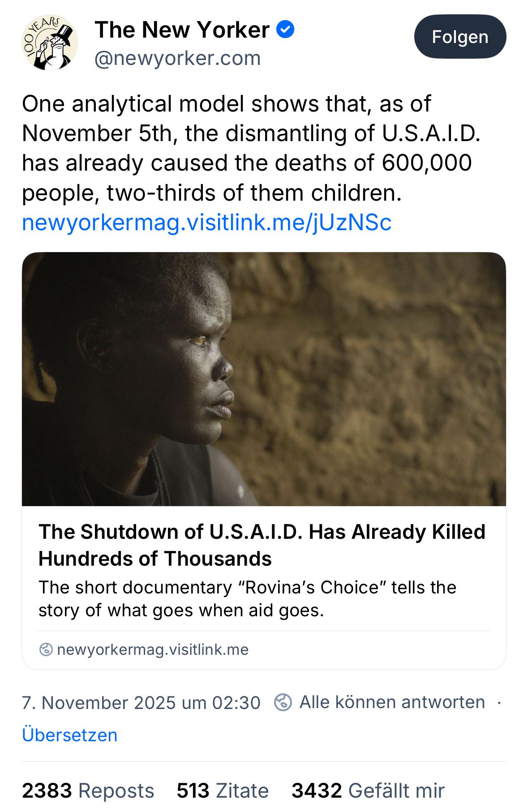Image resolution: width=528 pixels, height=812 pixels.
Task: Click the Übersetzen link
Action: [x=69, y=735]
